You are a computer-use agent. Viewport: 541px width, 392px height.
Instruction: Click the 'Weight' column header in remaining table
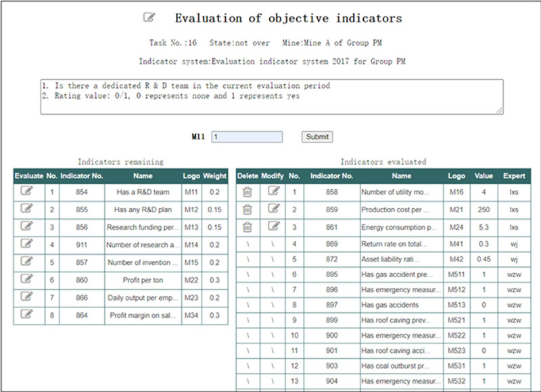click(x=215, y=176)
